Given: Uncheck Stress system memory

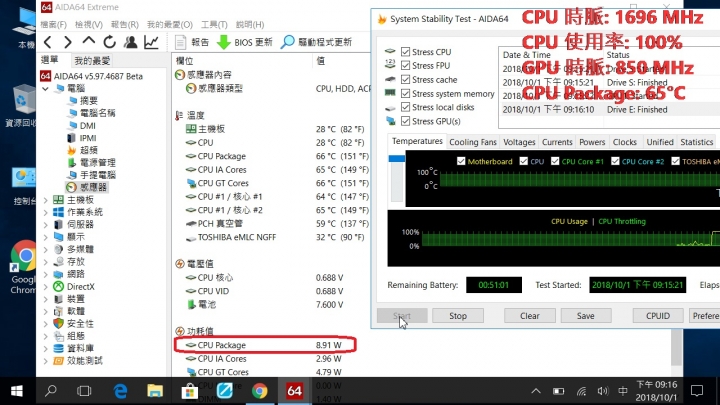Looking at the screenshot, I should 405,93.
